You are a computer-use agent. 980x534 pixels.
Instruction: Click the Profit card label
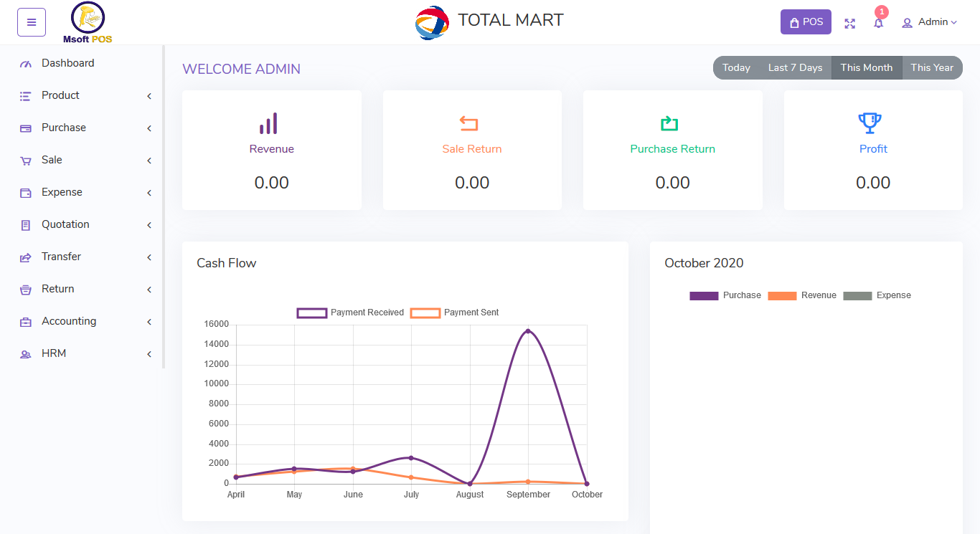(873, 149)
